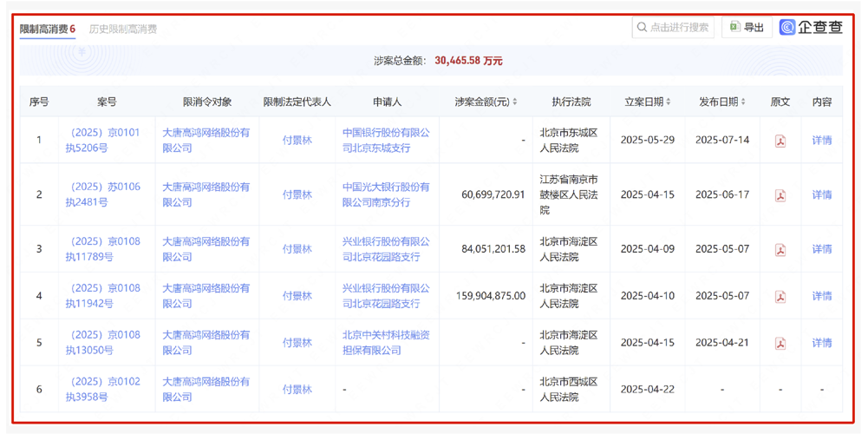The image size is (868, 434).
Task: Click publish date 2025-04-21
Action: (722, 343)
